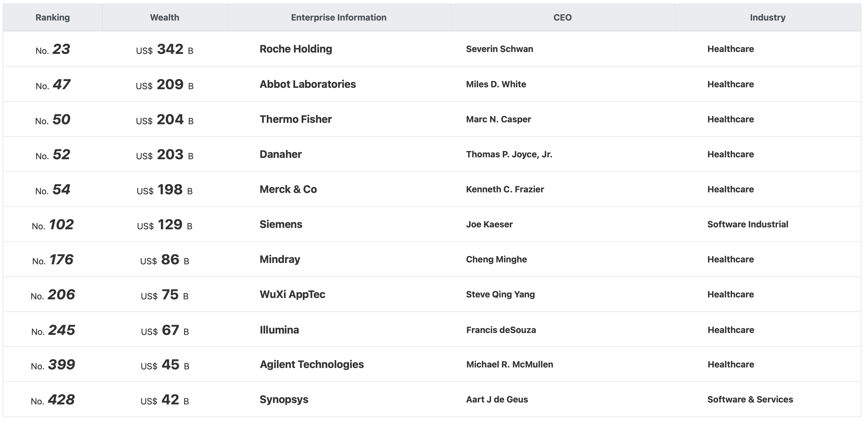Select the Software Industrial industry label

tap(747, 224)
